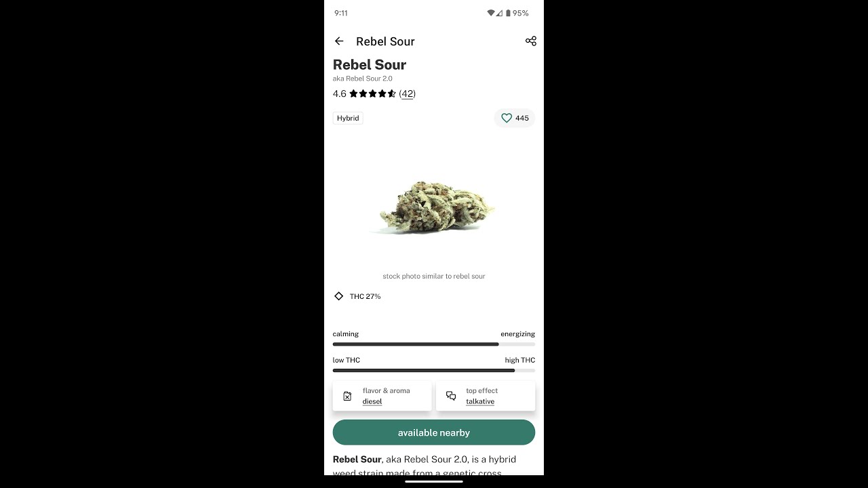The image size is (868, 488).
Task: Tap the flavor & aroma card
Action: point(382,396)
